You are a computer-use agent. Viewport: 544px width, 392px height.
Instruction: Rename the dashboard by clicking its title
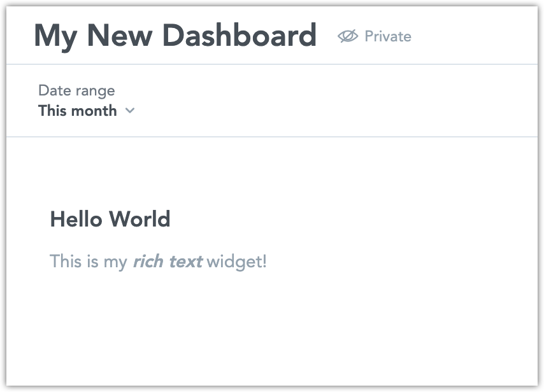(175, 36)
